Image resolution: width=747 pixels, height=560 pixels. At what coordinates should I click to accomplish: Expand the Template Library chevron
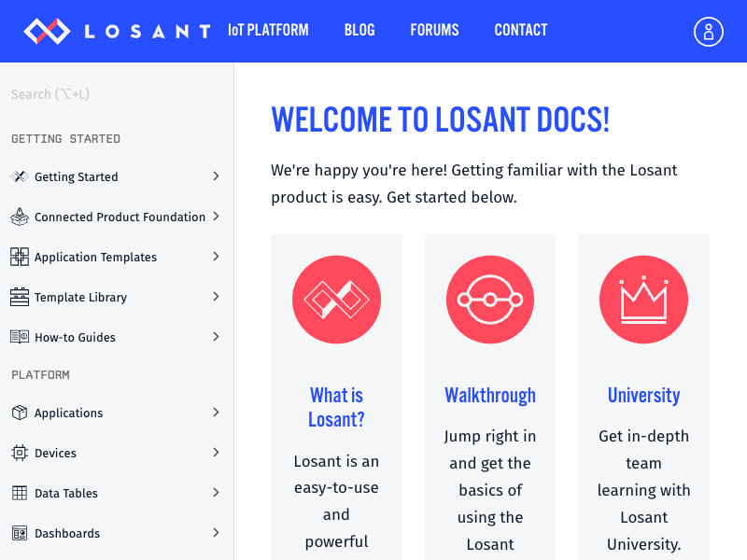click(216, 296)
